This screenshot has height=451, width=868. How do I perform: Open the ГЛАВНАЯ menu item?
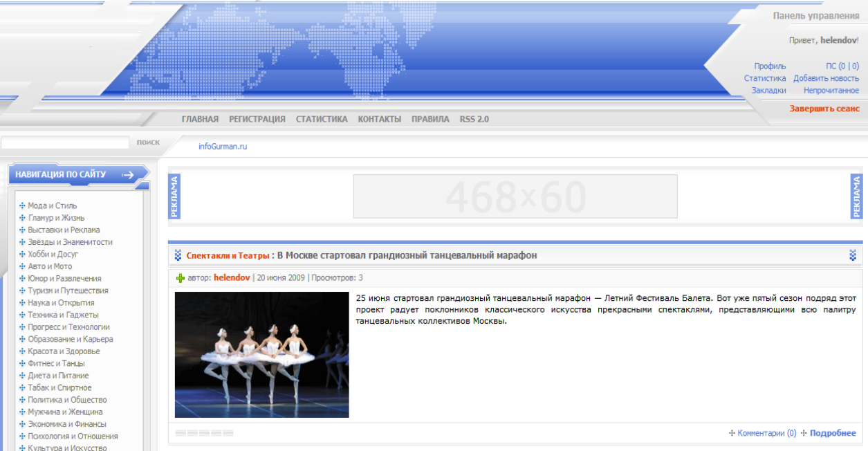pos(200,119)
